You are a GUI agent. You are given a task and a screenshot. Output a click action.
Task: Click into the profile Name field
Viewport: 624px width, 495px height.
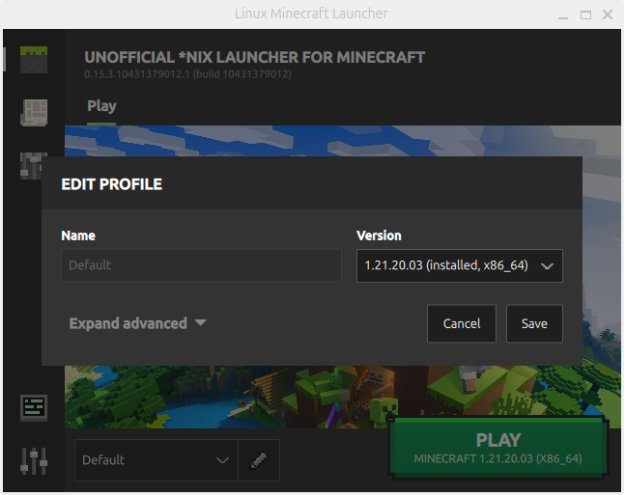click(201, 266)
